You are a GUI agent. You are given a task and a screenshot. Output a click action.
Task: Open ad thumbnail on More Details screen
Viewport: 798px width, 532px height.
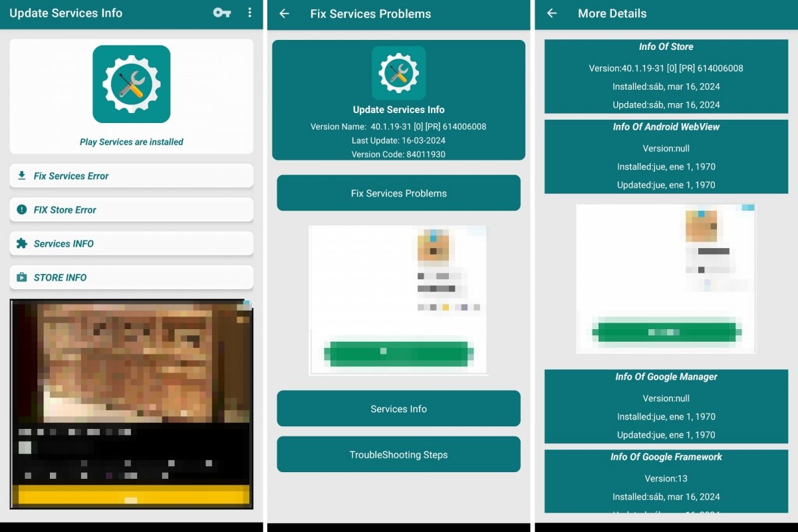702,225
